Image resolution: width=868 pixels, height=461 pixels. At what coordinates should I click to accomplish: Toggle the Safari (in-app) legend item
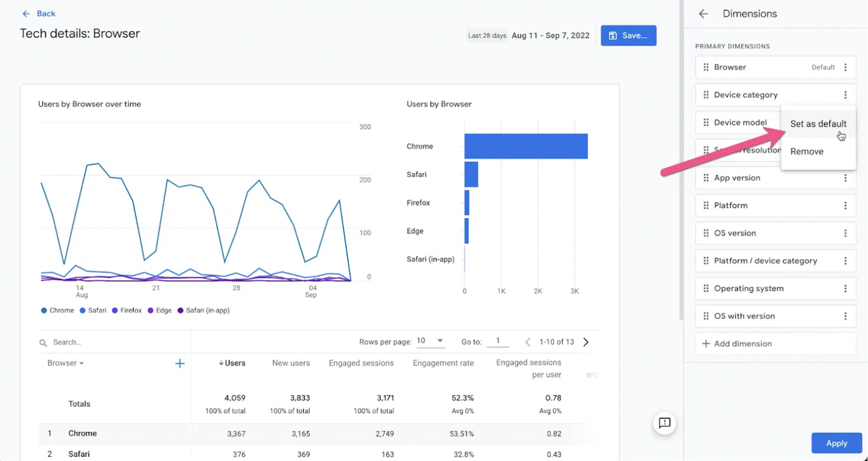coord(203,311)
